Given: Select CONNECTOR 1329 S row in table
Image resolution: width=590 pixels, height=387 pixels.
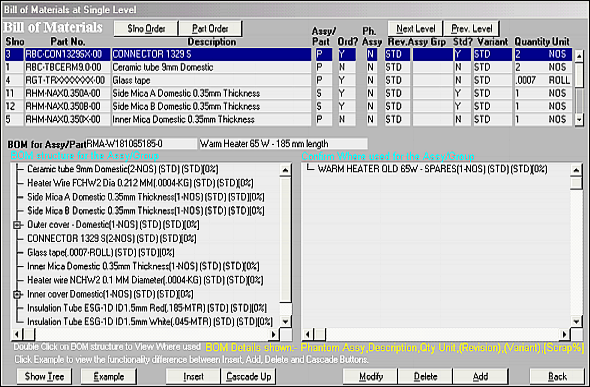Looking at the screenshot, I should [289, 54].
